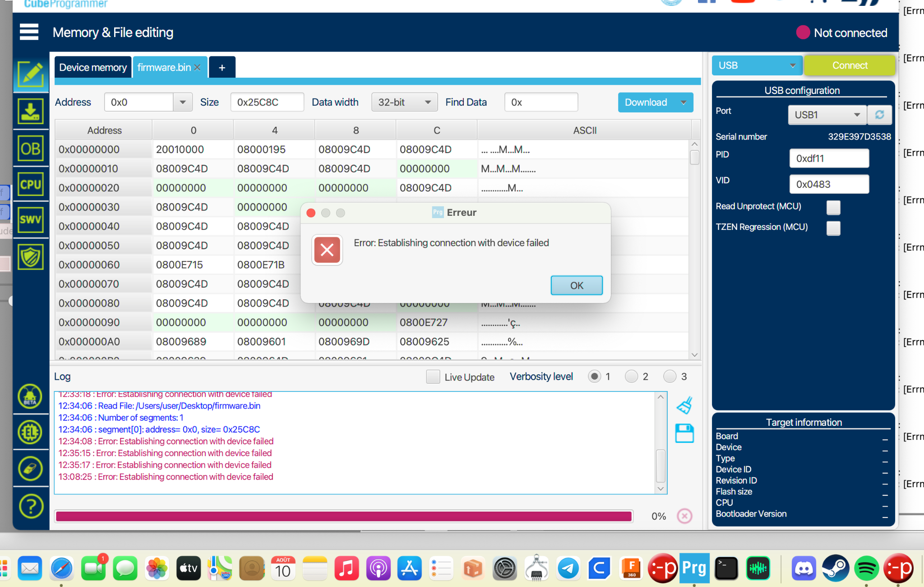Add a new tab with plus

(222, 67)
